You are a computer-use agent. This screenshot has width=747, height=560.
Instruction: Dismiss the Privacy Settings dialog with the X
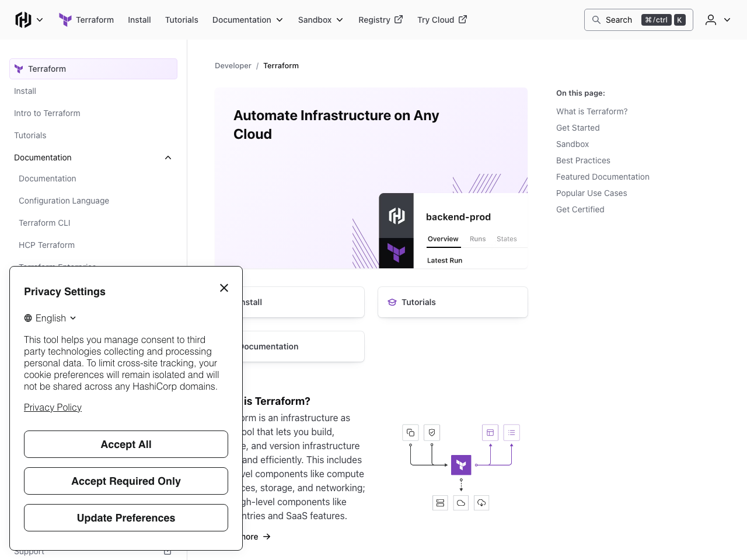coord(224,288)
